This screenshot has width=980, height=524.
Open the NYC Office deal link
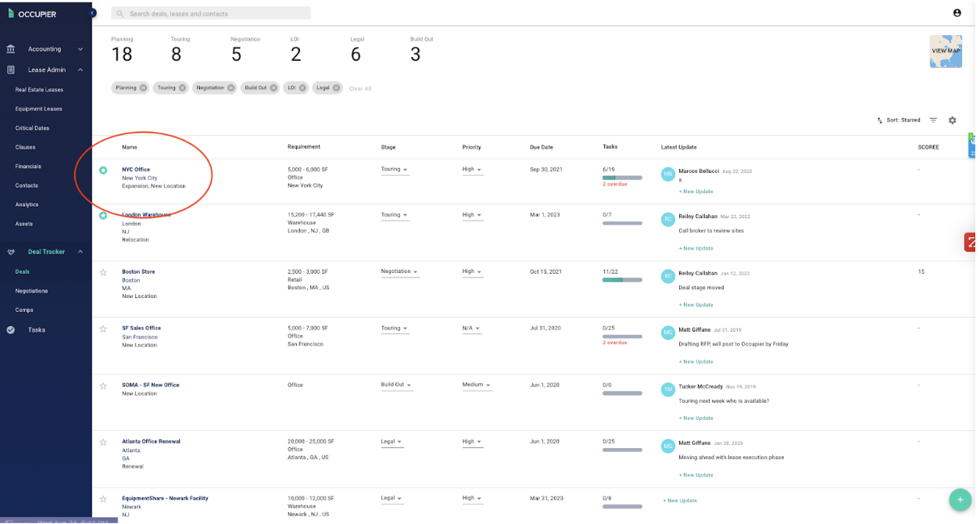(136, 170)
